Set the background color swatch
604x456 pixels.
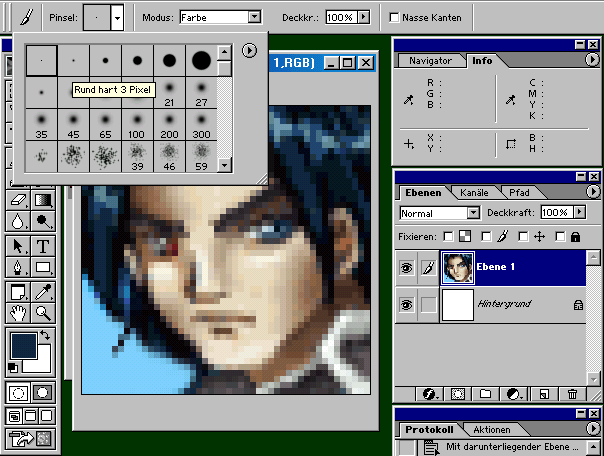42,366
